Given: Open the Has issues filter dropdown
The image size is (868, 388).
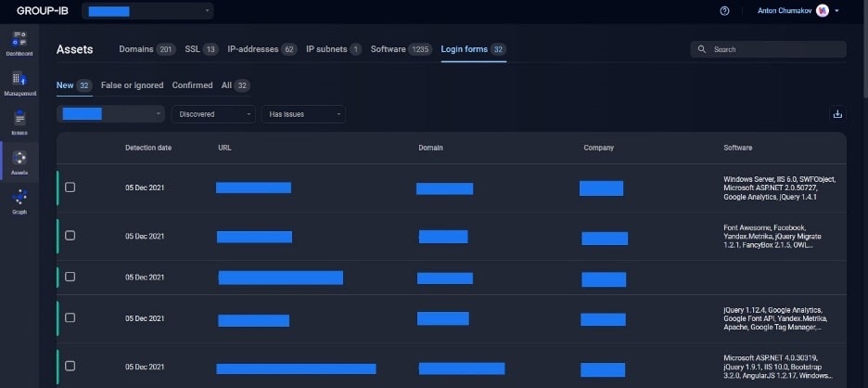Looking at the screenshot, I should coord(303,114).
